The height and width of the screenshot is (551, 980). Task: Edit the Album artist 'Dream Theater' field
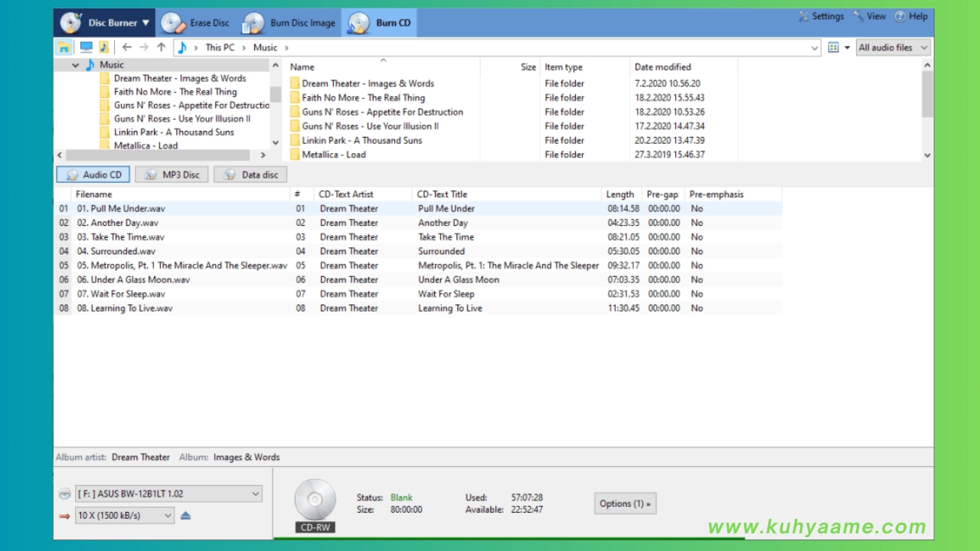pos(141,457)
